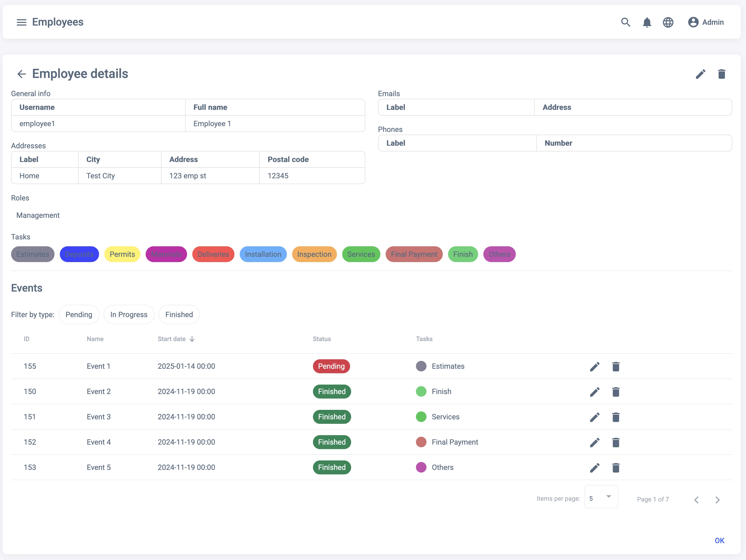Go back using the arrow icon
Image resolution: width=746 pixels, height=560 pixels.
pyautogui.click(x=22, y=74)
